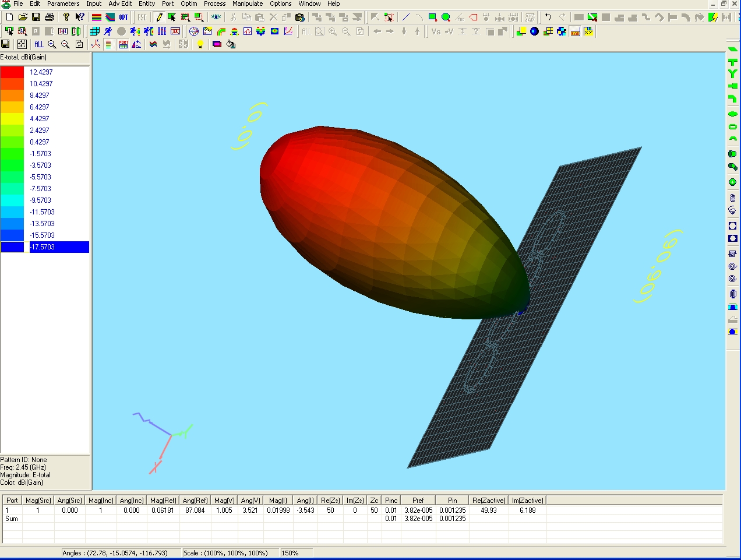Click the Mag(Ref) column header
Image resolution: width=741 pixels, height=560 pixels.
[163, 501]
